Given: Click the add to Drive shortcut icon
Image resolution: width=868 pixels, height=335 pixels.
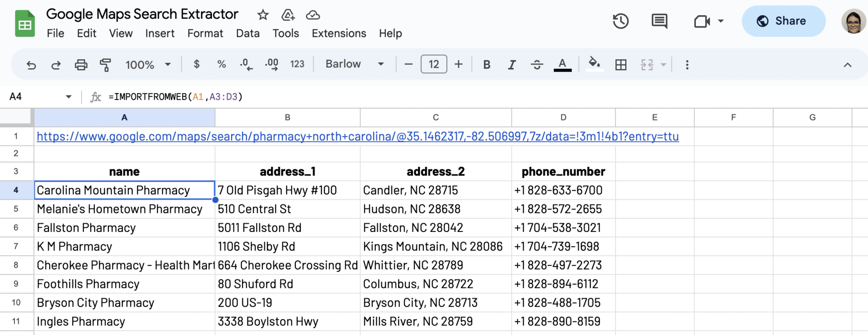Looking at the screenshot, I should click(288, 15).
